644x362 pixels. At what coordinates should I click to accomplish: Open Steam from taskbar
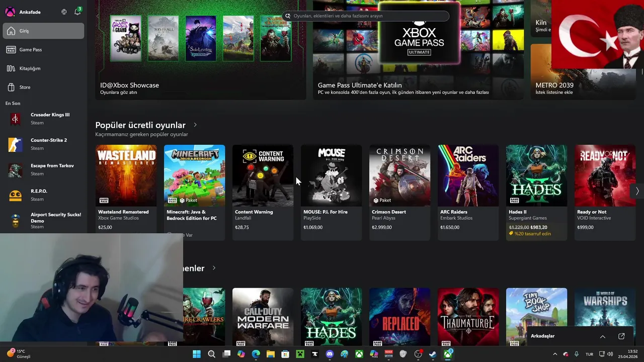click(433, 354)
